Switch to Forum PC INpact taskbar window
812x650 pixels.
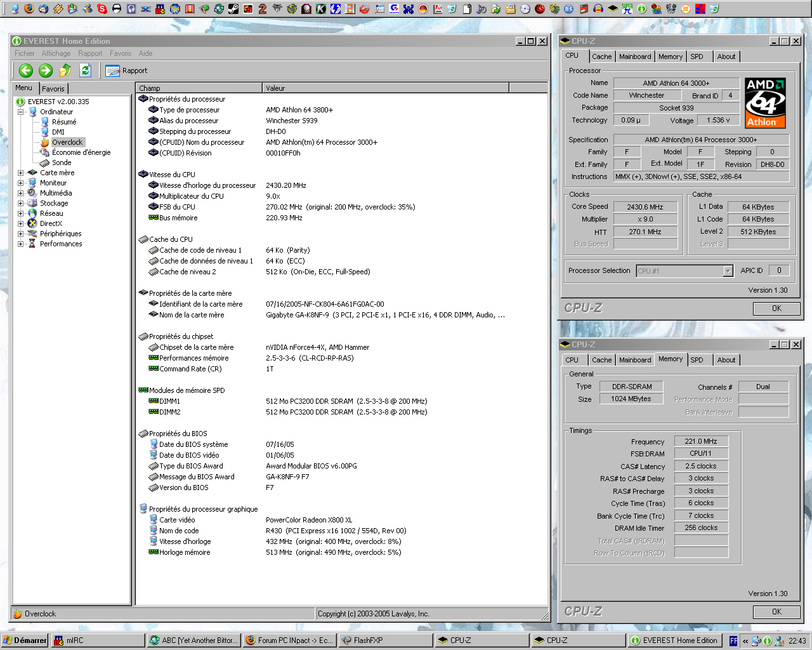[x=289, y=640]
